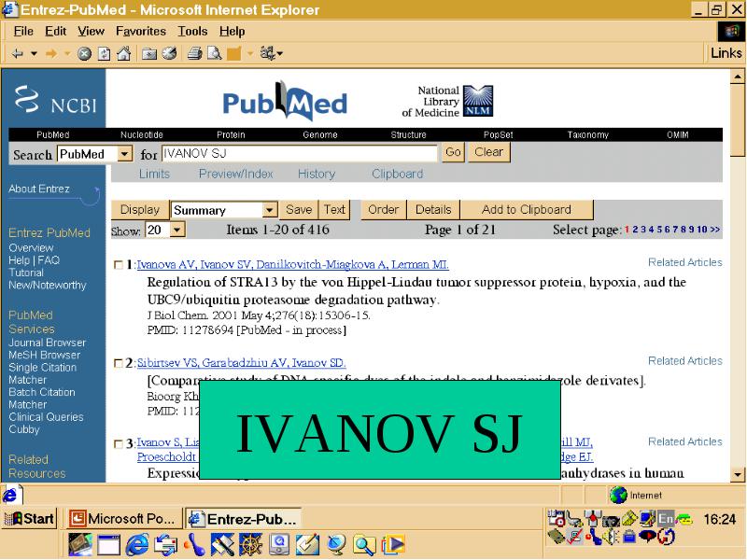Image resolution: width=747 pixels, height=560 pixels.
Task: Switch to the Taxonomy database tab
Action: (x=588, y=134)
